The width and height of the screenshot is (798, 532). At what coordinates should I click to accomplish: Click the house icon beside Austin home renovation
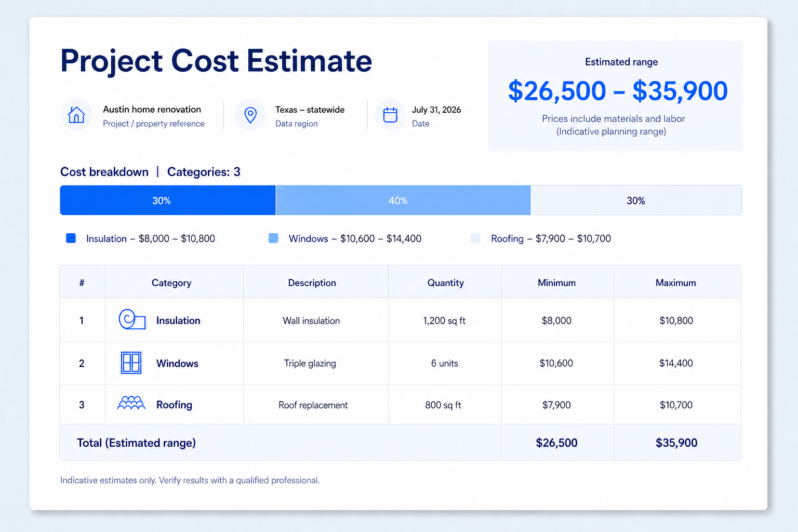(76, 115)
